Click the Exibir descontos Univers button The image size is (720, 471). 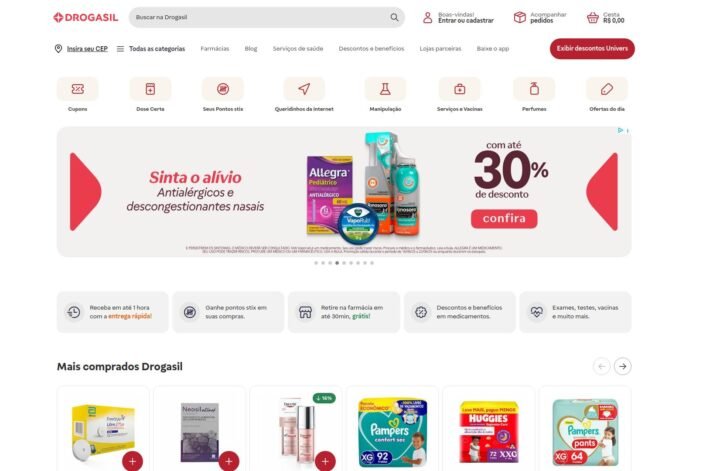pyautogui.click(x=592, y=49)
